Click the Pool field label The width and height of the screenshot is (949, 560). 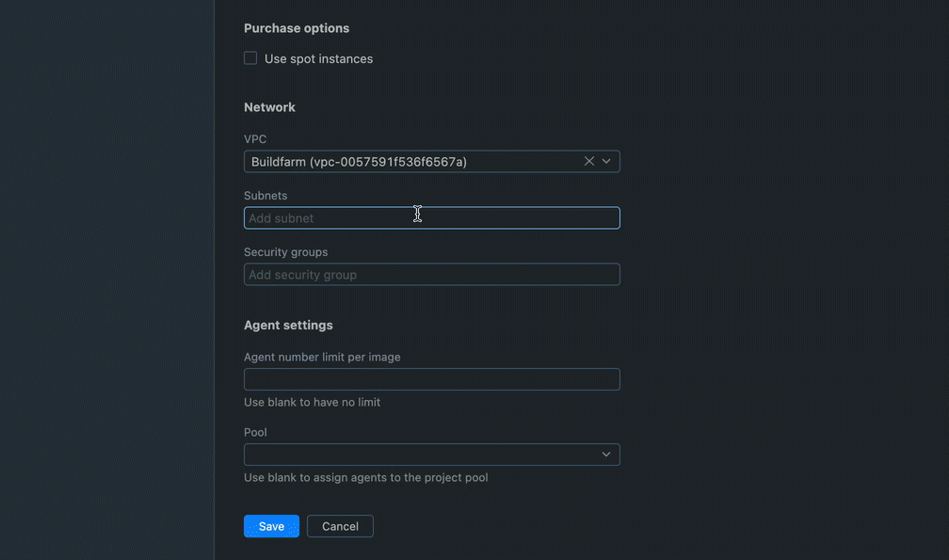pos(255,432)
